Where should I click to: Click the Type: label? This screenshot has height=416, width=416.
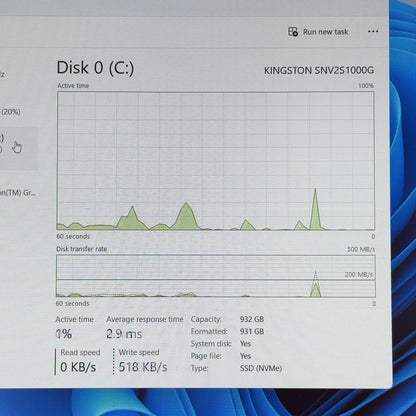click(x=199, y=368)
